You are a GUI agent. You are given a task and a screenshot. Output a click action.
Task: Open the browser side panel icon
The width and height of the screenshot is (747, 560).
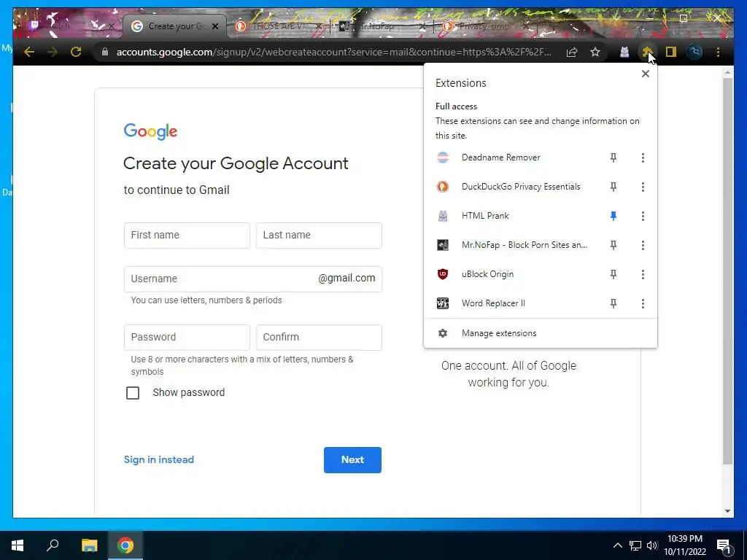[671, 52]
